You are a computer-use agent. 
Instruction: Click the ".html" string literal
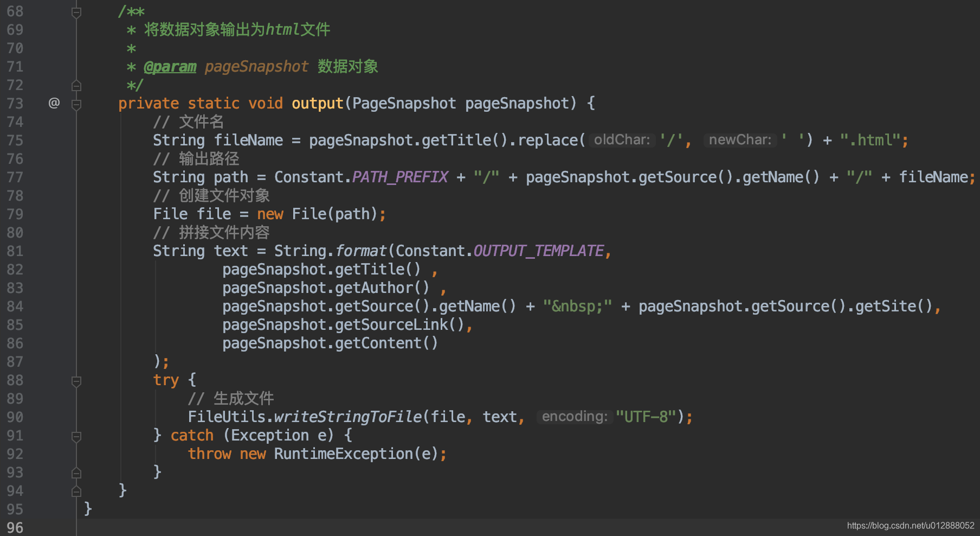pos(871,141)
